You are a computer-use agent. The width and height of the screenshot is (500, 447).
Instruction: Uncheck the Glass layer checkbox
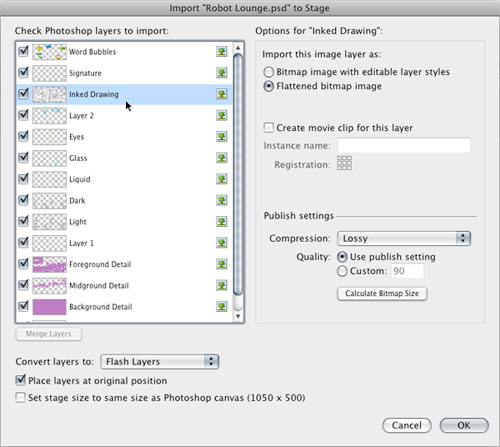click(x=23, y=157)
